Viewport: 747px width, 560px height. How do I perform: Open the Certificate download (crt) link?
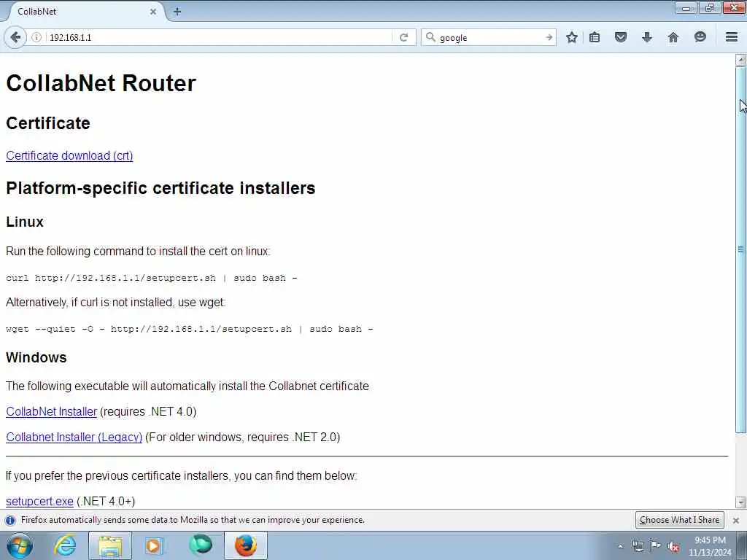click(69, 156)
